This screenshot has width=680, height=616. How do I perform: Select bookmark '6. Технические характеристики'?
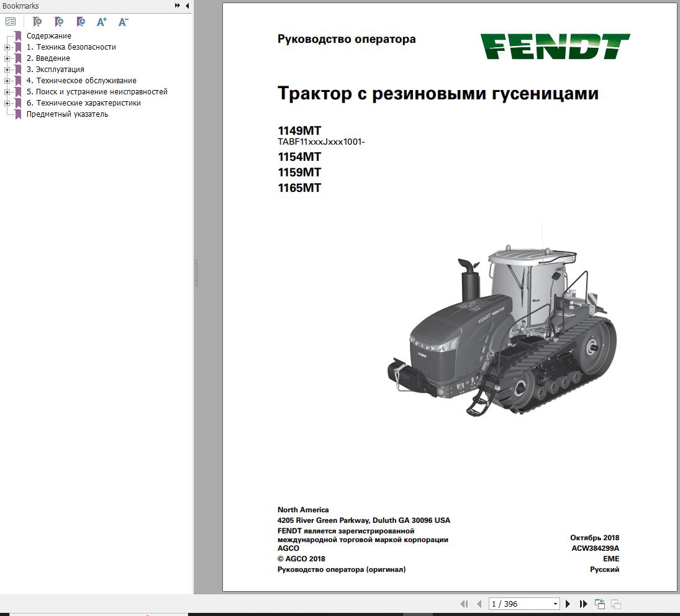[84, 102]
